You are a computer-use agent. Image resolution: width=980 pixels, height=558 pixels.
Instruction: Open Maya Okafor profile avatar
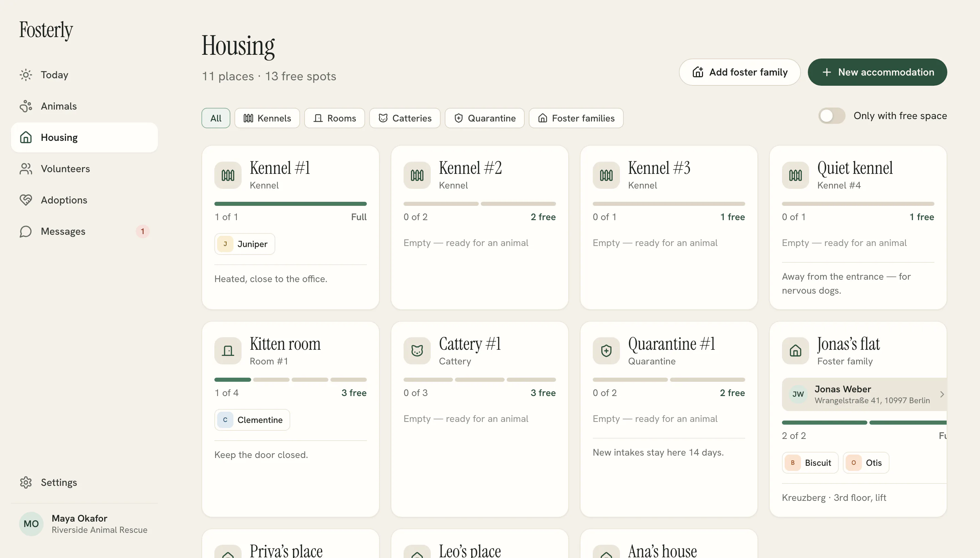click(x=31, y=524)
